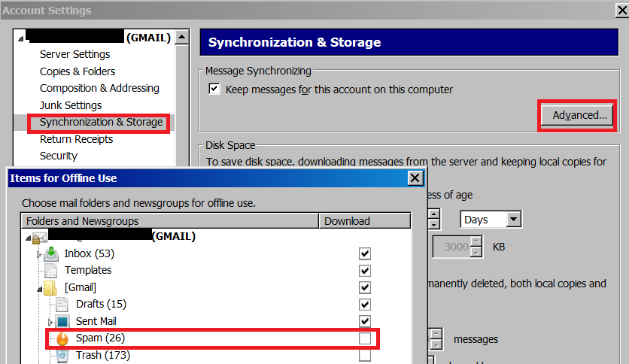Click the Drafts folder icon
Image resolution: width=629 pixels, height=364 pixels.
click(x=63, y=305)
